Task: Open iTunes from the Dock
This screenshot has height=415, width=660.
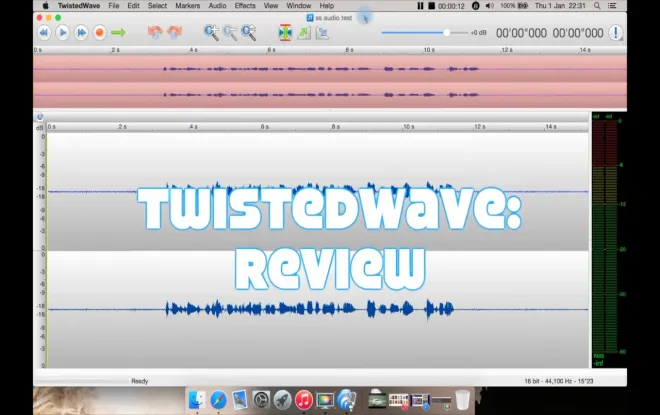Action: click(x=303, y=399)
